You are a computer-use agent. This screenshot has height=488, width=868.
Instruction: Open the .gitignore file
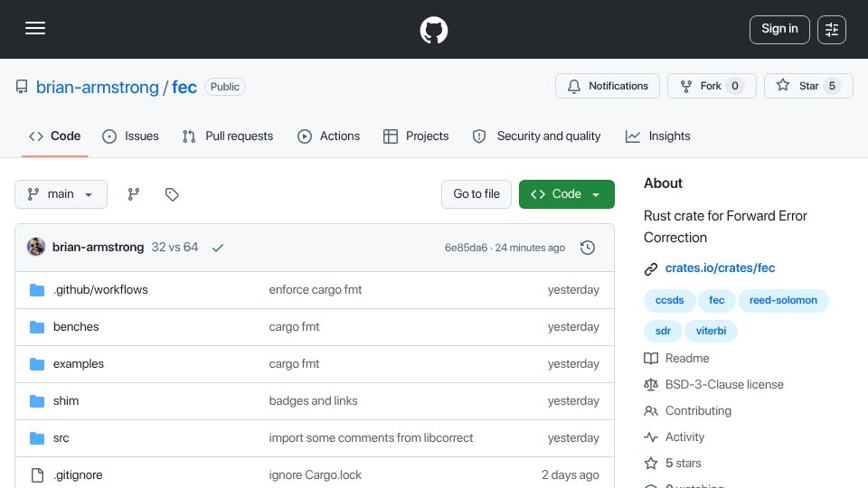point(78,474)
